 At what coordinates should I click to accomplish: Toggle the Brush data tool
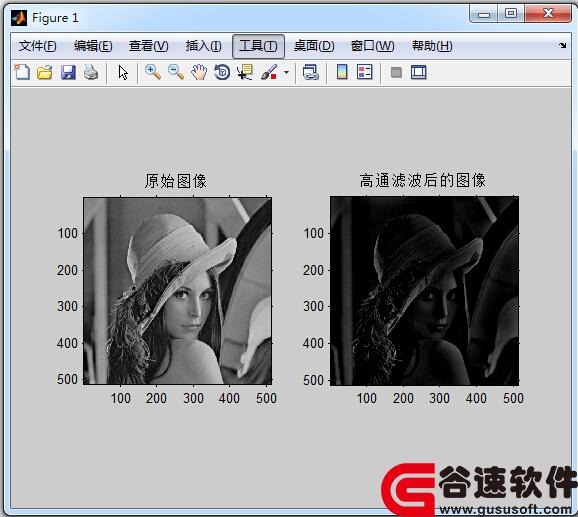(269, 72)
